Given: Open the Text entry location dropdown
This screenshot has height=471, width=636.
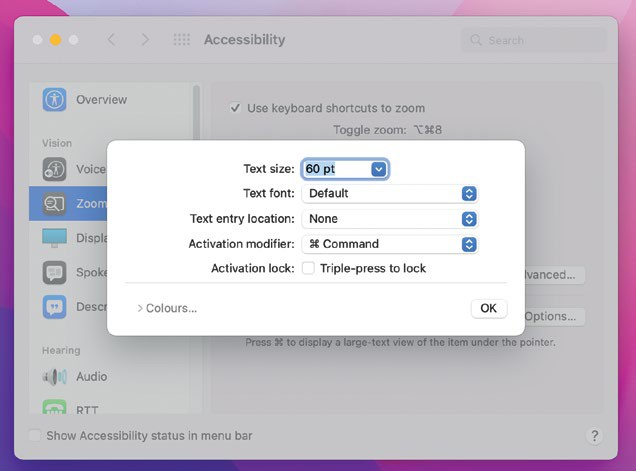Looking at the screenshot, I should (x=389, y=219).
